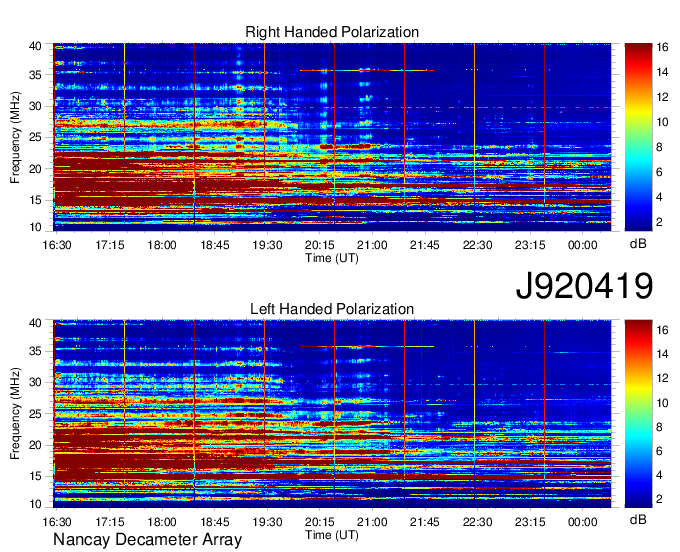Image resolution: width=680 pixels, height=552 pixels.
Task: Click the "Right Handed Polarization" plot title
Action: [332, 32]
